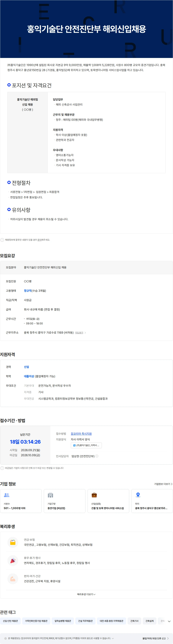Click the location map pin icon
173x644 pixels.
138,495
